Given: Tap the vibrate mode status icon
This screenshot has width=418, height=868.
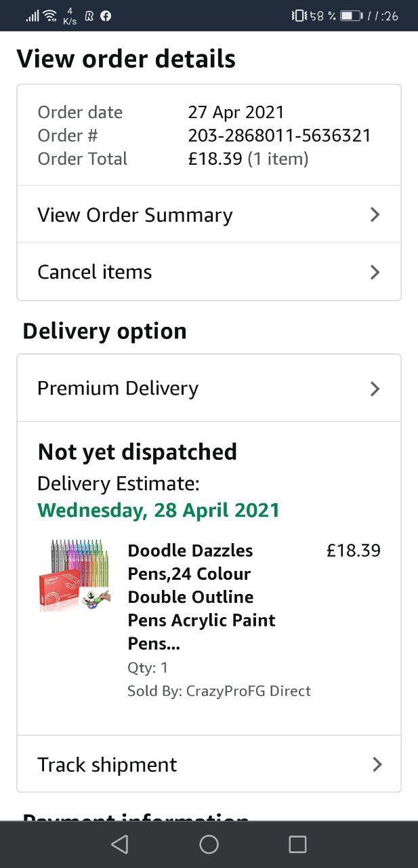Looking at the screenshot, I should click(x=298, y=16).
